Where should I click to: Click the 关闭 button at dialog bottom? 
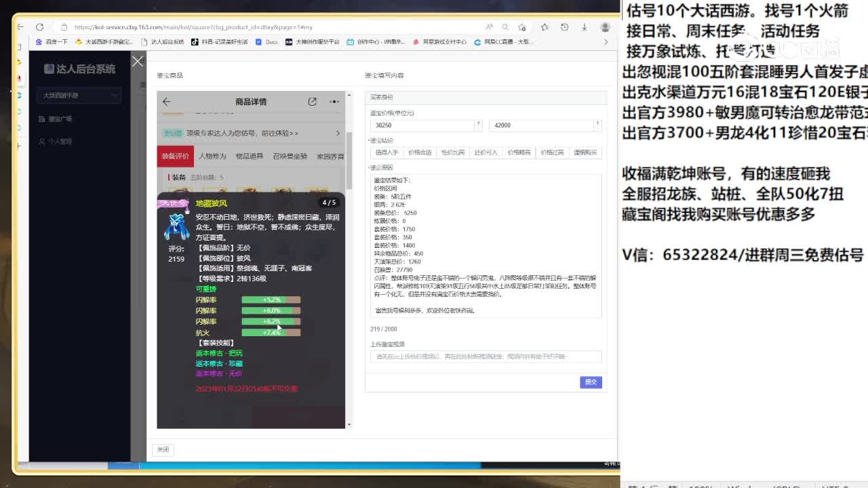(163, 449)
